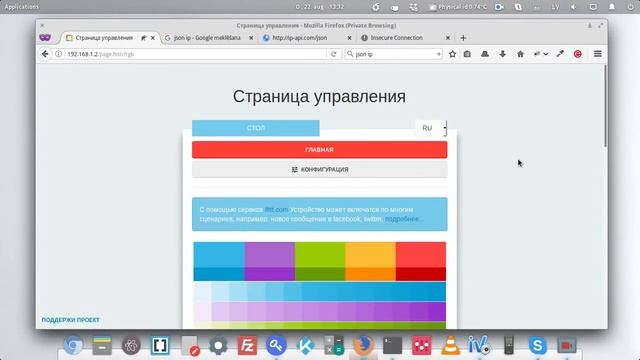Open the bookmarks library clipboard icon
640x360 pixels.
[467, 54]
